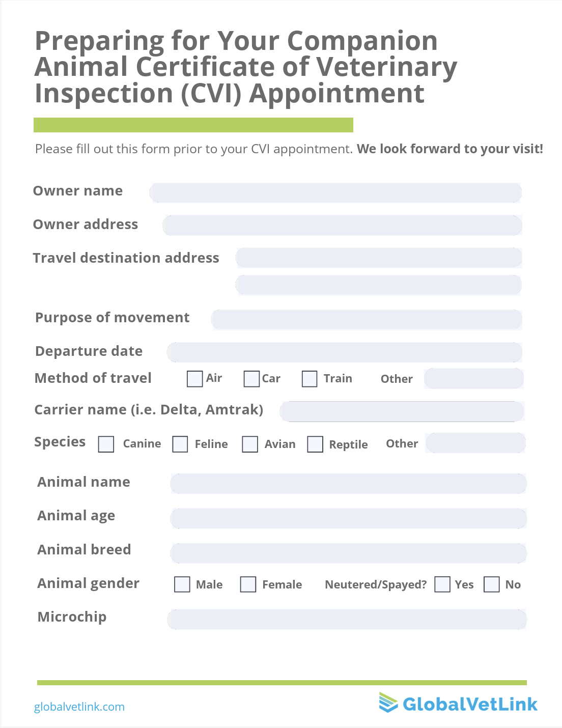Click the Other species text field

[475, 443]
